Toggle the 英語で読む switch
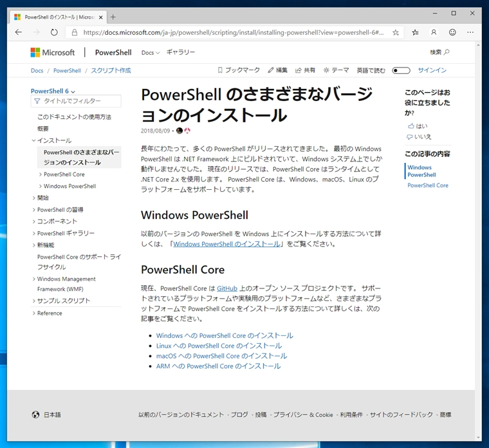489x448 pixels. coord(401,71)
